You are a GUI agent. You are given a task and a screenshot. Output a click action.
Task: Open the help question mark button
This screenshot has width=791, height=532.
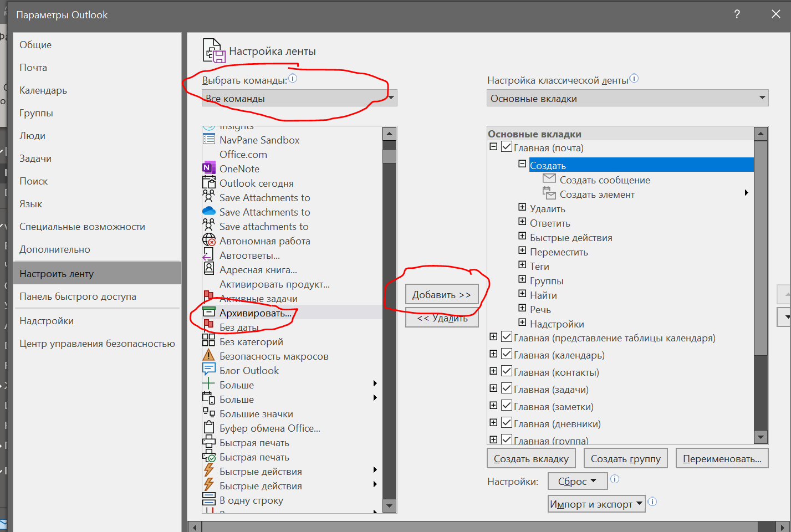pos(737,14)
